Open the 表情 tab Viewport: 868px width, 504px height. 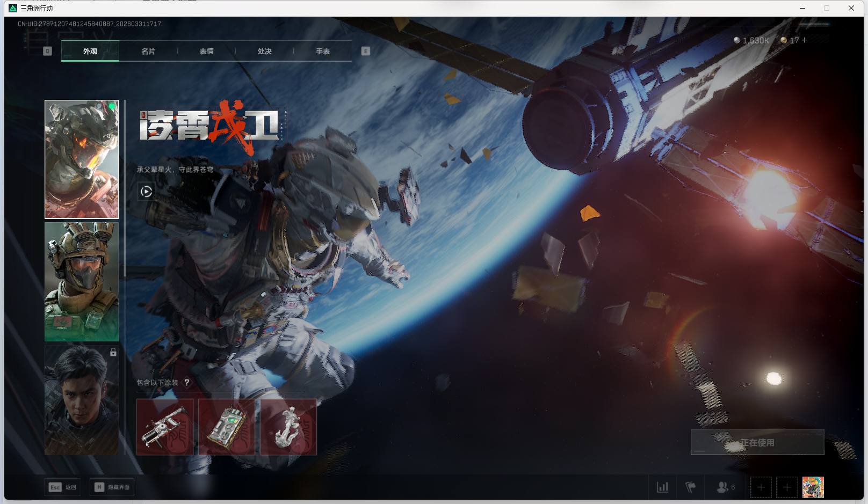206,51
